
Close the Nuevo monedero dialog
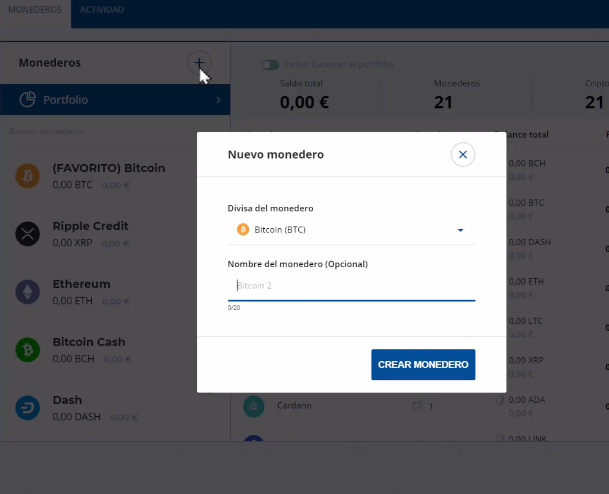point(462,154)
